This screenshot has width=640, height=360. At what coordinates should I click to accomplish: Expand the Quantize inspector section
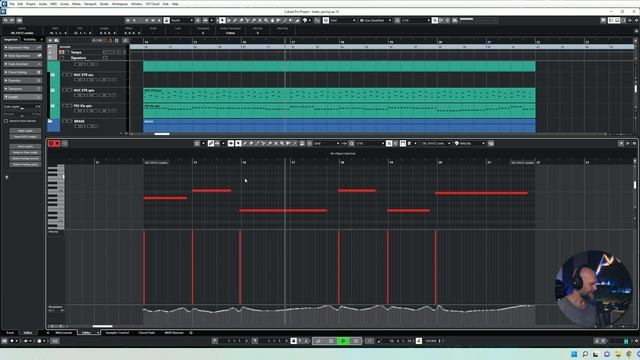coord(22,80)
